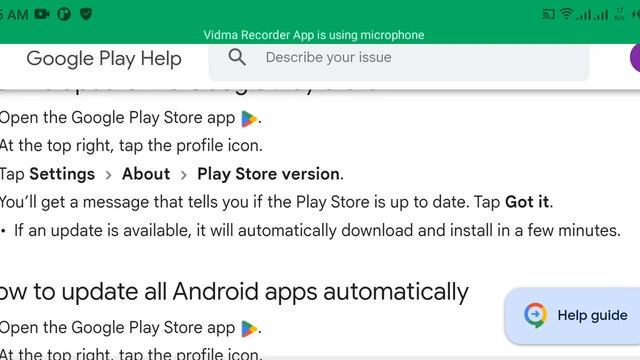Image resolution: width=640 pixels, height=360 pixels.
Task: Tap 'Vidma Recorder App is using microphone' notice
Action: click(x=314, y=35)
